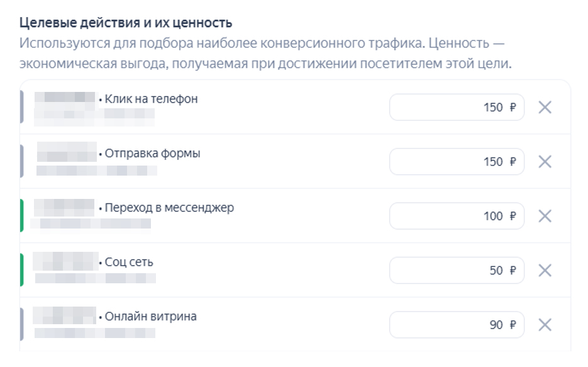Click gray marker beside Клик на телефон

[21, 107]
